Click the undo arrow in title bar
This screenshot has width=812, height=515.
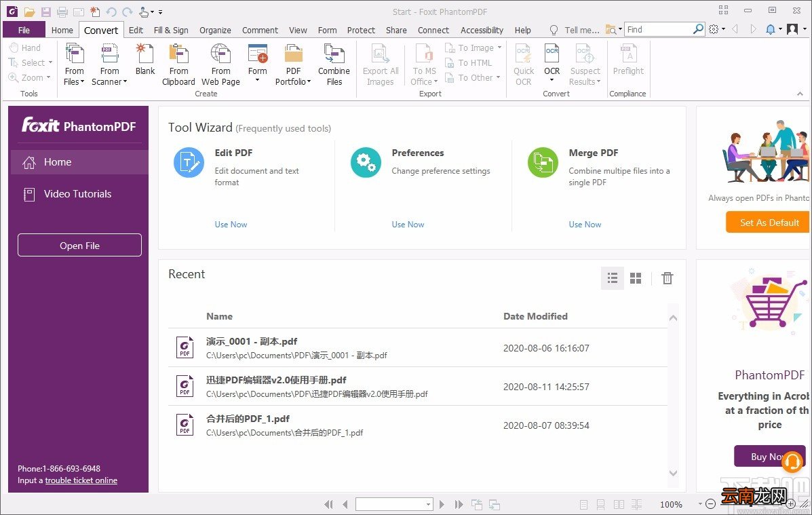111,12
